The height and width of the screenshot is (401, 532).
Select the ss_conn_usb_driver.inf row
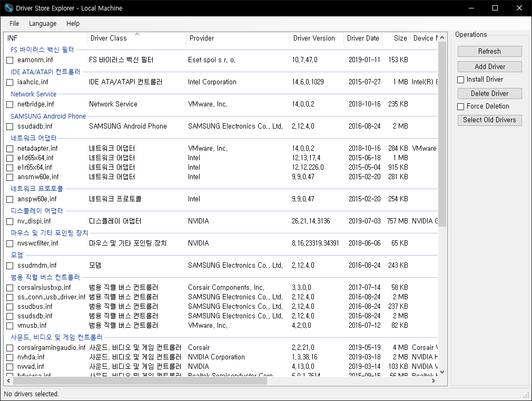point(222,297)
